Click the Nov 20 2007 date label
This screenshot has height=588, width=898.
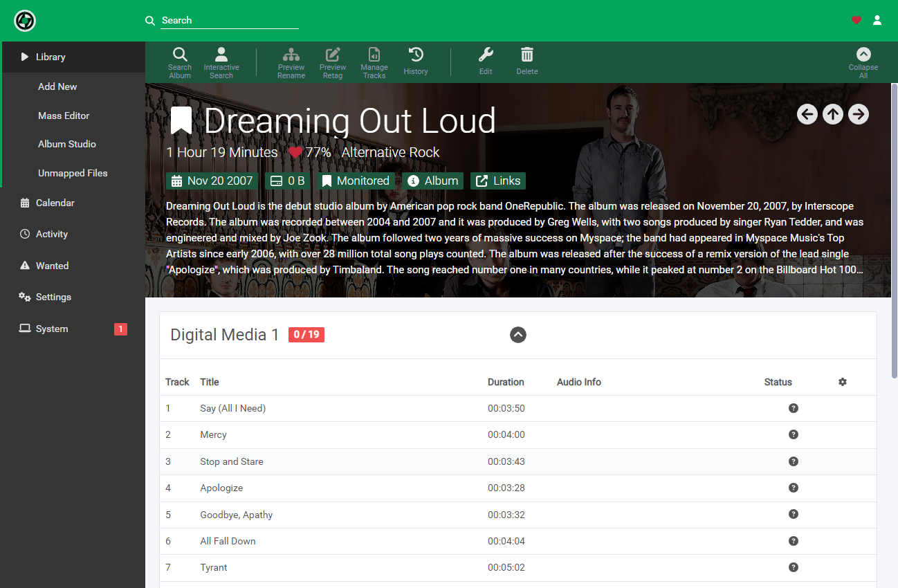(212, 181)
